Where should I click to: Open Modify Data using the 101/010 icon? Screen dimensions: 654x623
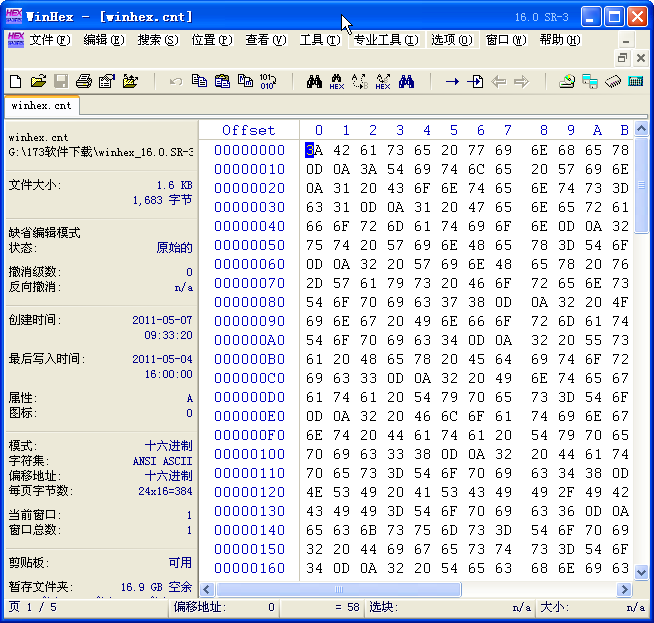pos(268,82)
